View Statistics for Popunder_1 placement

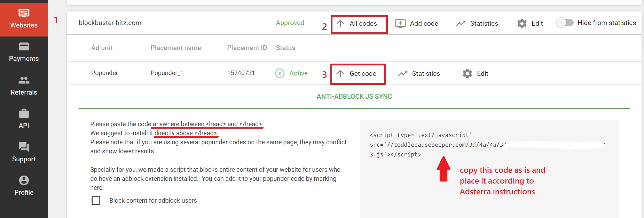[419, 73]
